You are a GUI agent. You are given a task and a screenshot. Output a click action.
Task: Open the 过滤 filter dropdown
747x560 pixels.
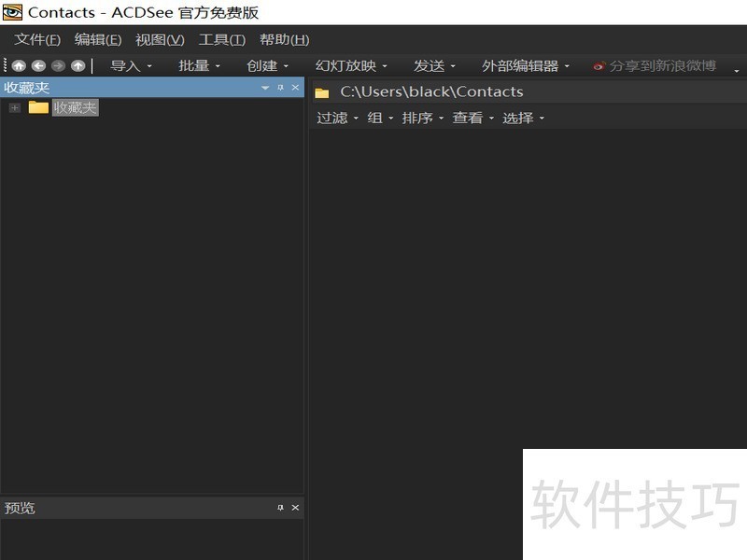pos(335,118)
